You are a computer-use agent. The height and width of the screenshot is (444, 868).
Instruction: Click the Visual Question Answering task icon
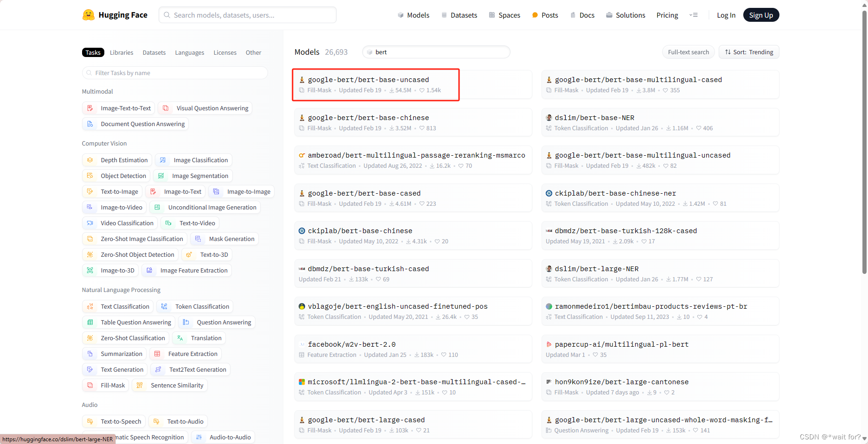click(166, 108)
